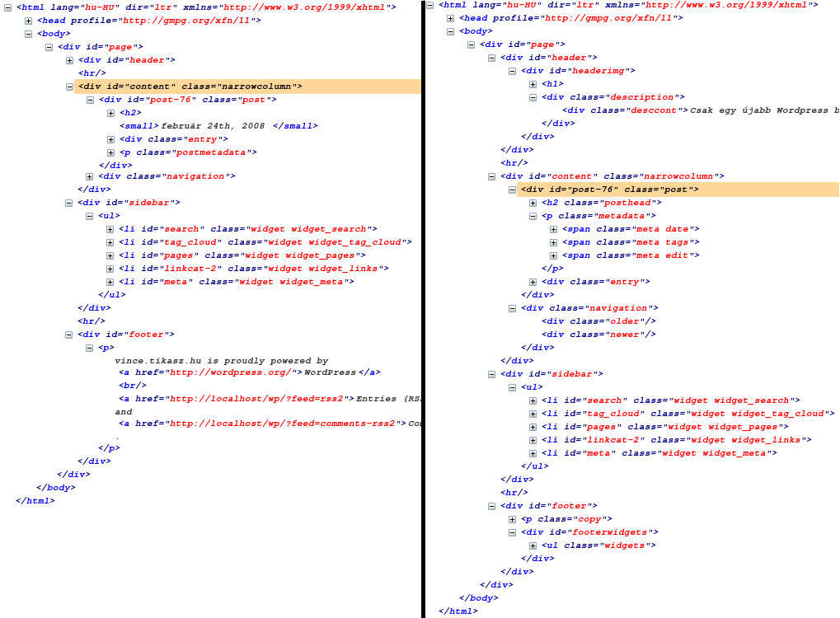Image resolution: width=840 pixels, height=618 pixels.
Task: Expand the h2 posthead node
Action: click(533, 203)
